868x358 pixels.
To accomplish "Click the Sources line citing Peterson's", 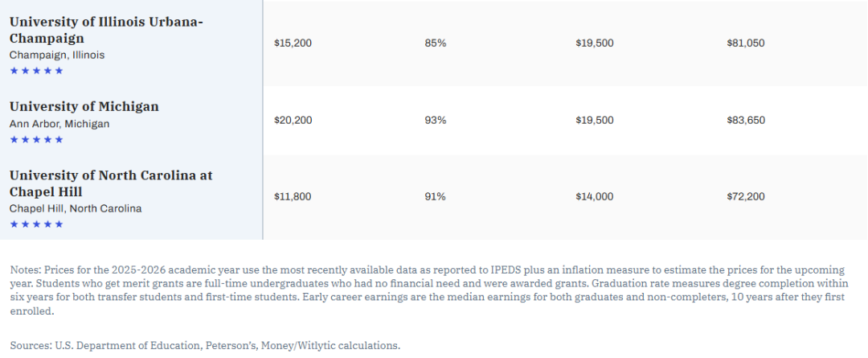I will (x=205, y=345).
